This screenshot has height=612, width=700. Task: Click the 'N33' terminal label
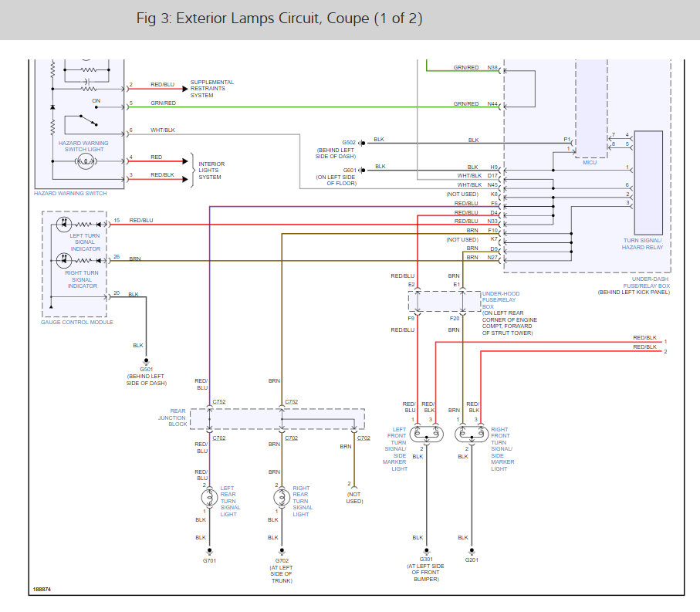click(492, 221)
